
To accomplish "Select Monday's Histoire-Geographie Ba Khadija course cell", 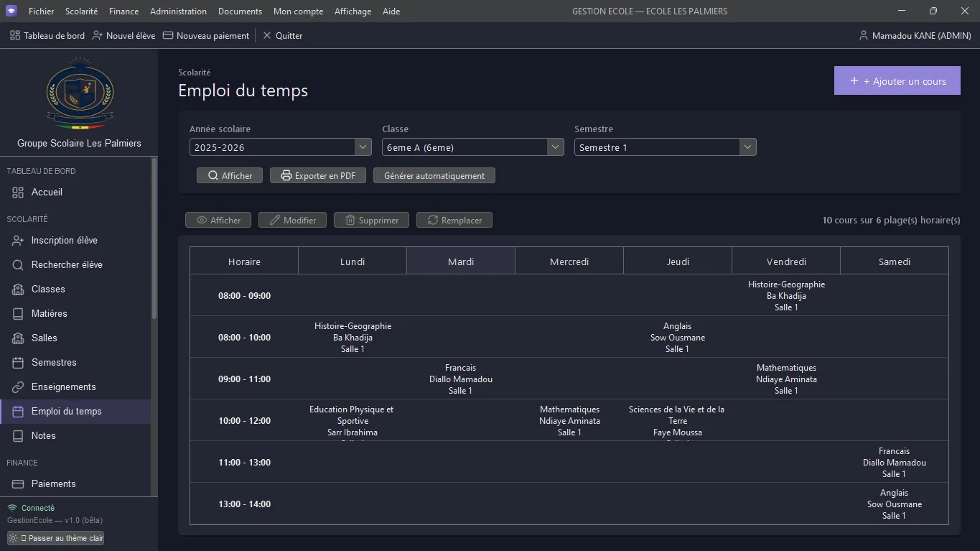I will point(353,337).
